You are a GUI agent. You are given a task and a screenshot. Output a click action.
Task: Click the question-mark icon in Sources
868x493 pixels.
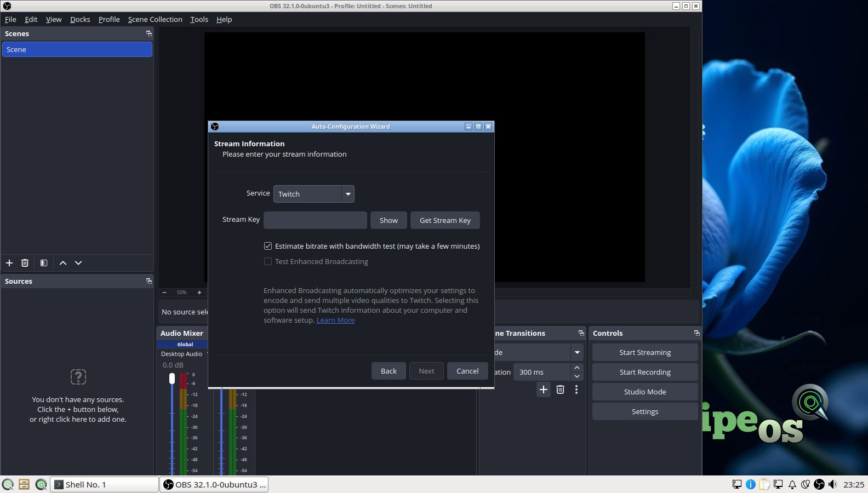[78, 377]
